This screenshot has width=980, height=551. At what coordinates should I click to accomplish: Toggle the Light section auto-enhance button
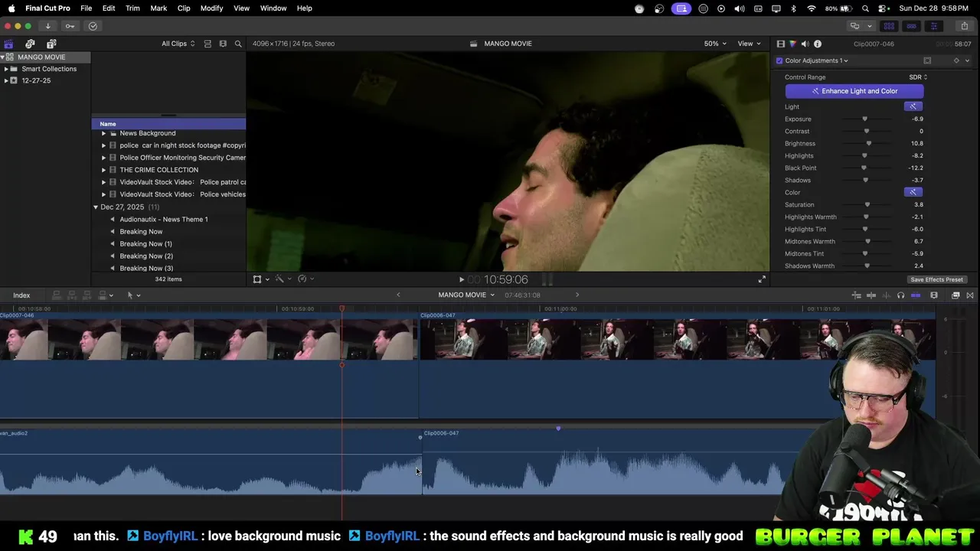pyautogui.click(x=913, y=106)
